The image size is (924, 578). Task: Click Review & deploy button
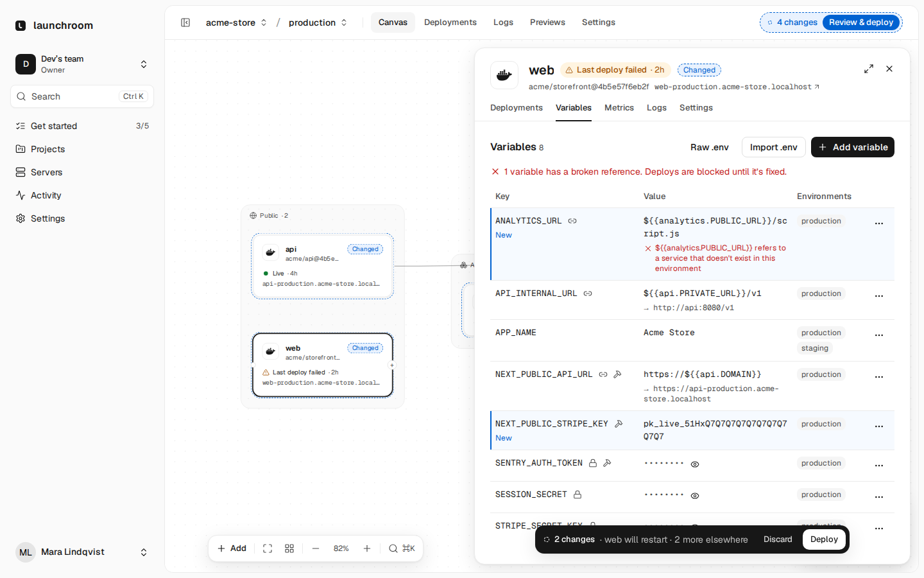point(861,22)
